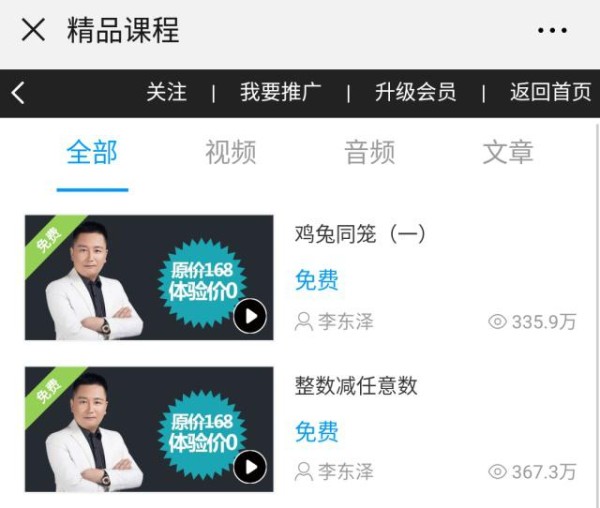The width and height of the screenshot is (600, 508).
Task: Switch to the 音频 tab
Action: pos(370,152)
